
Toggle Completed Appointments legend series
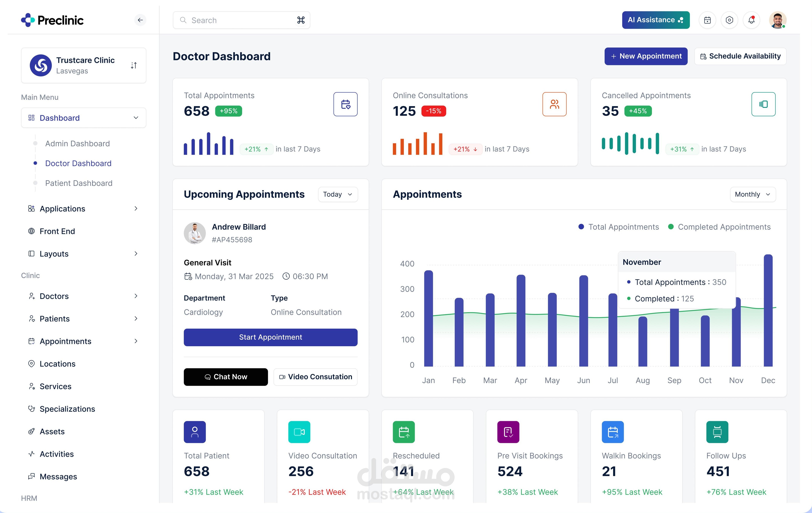719,227
